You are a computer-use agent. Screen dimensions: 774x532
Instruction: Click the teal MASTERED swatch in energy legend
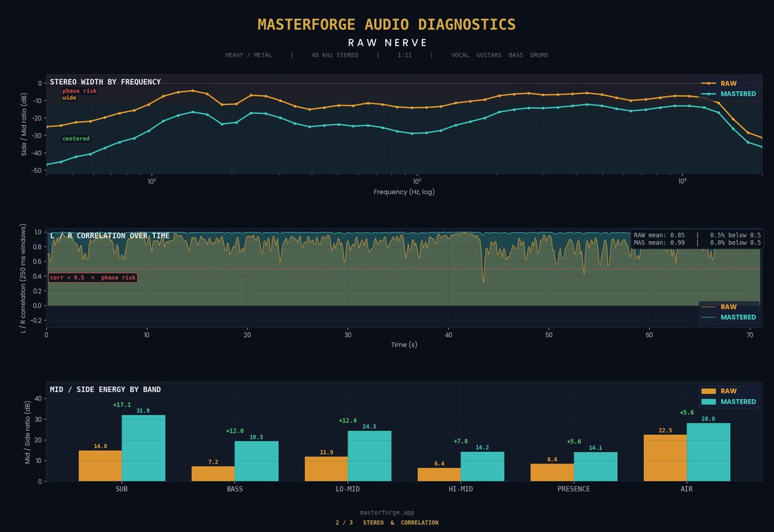pyautogui.click(x=708, y=402)
